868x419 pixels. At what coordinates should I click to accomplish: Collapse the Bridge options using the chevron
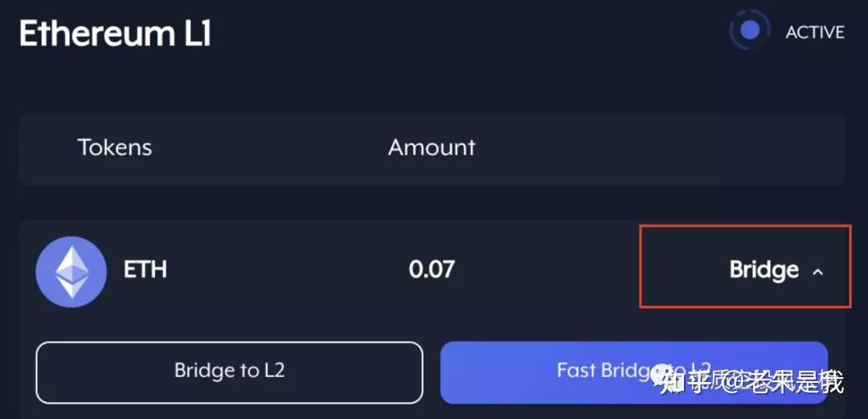(817, 272)
